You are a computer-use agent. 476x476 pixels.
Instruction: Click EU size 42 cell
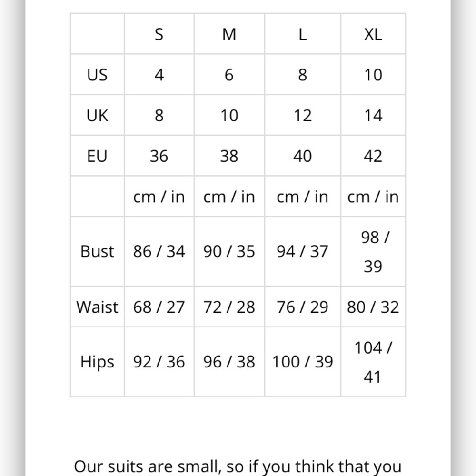(373, 156)
